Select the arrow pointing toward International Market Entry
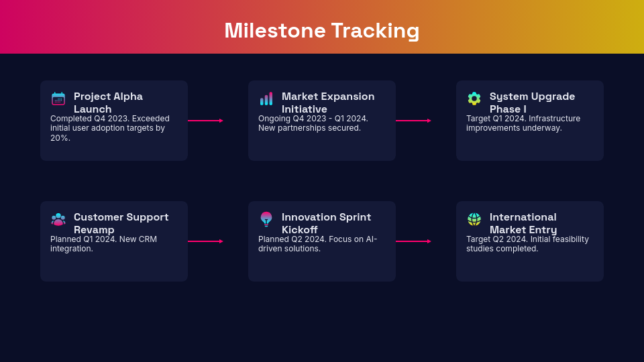644x362 pixels. coord(413,241)
